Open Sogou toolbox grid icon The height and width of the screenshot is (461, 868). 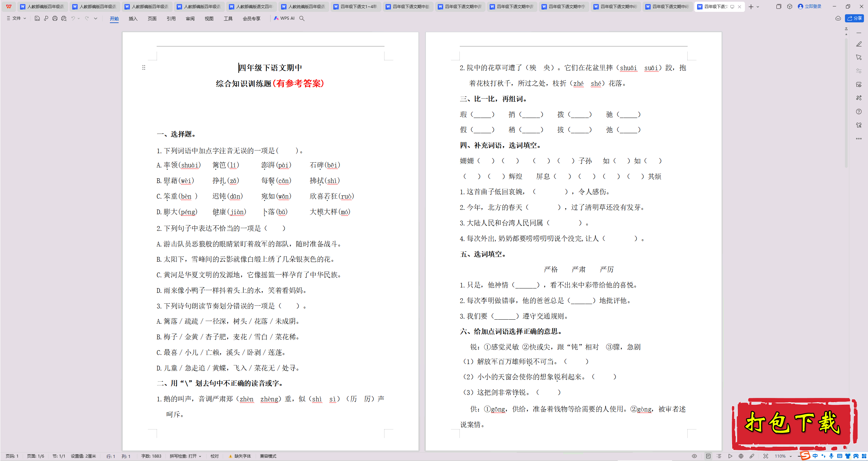click(x=864, y=456)
